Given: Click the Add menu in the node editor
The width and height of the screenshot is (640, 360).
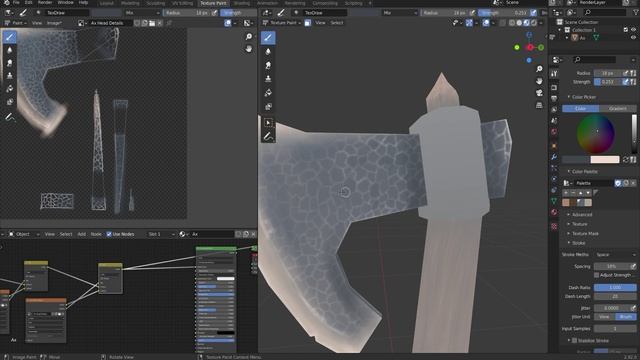Looking at the screenshot, I should pyautogui.click(x=82, y=234).
